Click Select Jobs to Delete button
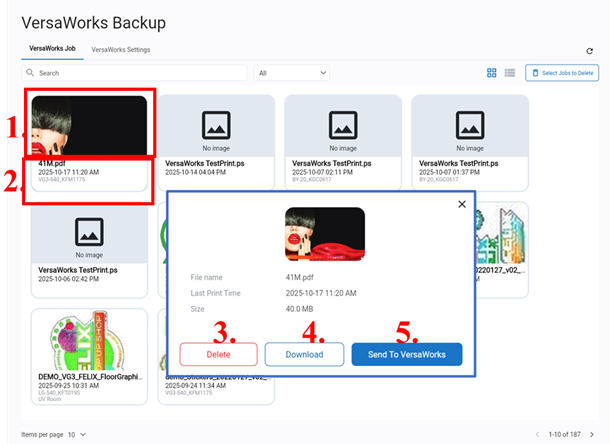 [x=562, y=73]
